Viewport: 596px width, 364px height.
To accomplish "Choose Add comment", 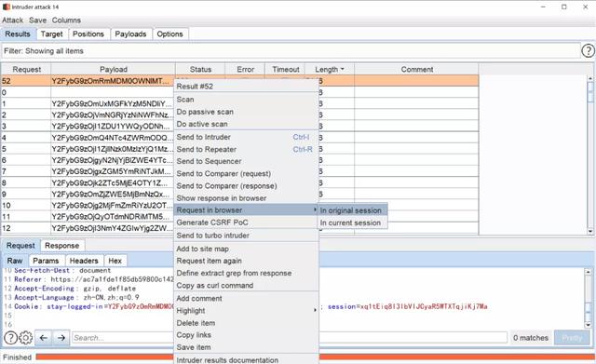I will pos(246,298).
